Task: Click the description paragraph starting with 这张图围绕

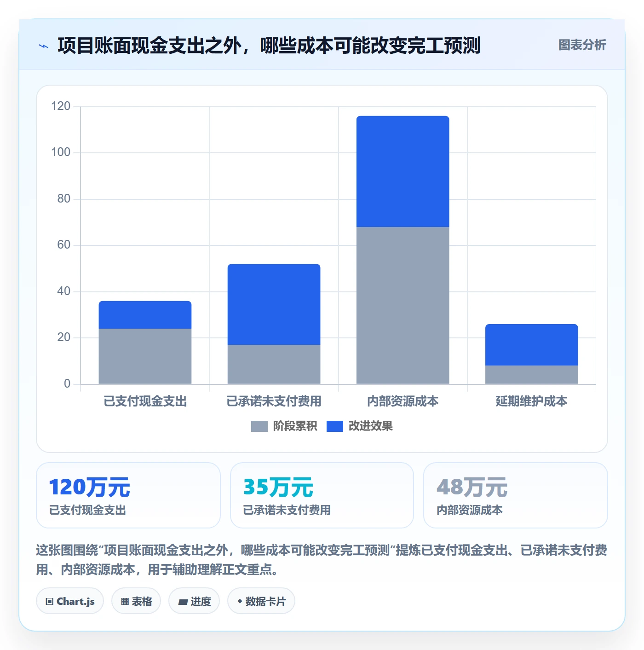Action: 322,560
